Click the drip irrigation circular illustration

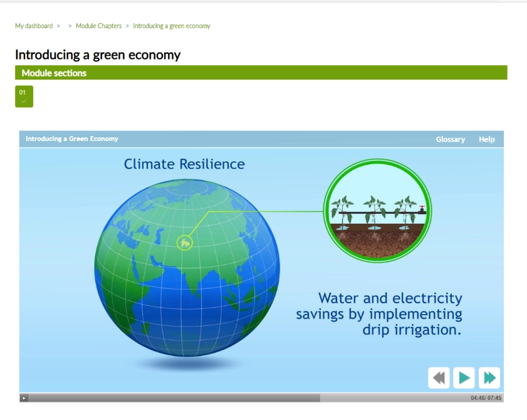[377, 211]
